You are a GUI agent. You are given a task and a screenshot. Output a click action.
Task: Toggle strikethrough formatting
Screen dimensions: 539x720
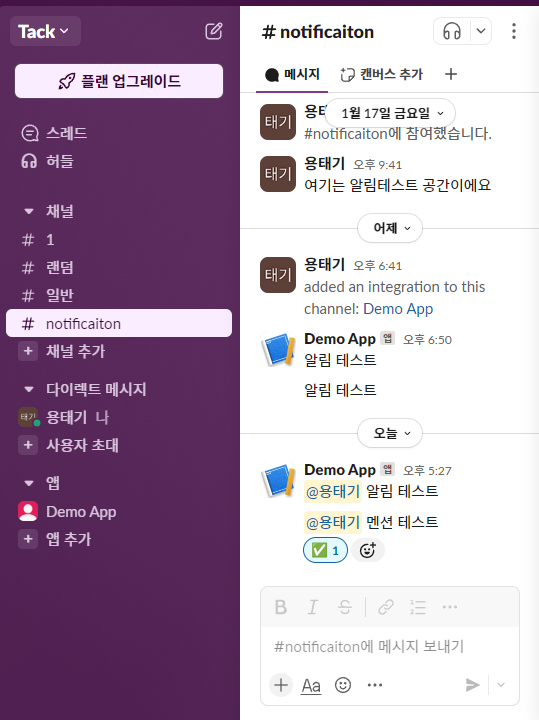[x=345, y=607]
